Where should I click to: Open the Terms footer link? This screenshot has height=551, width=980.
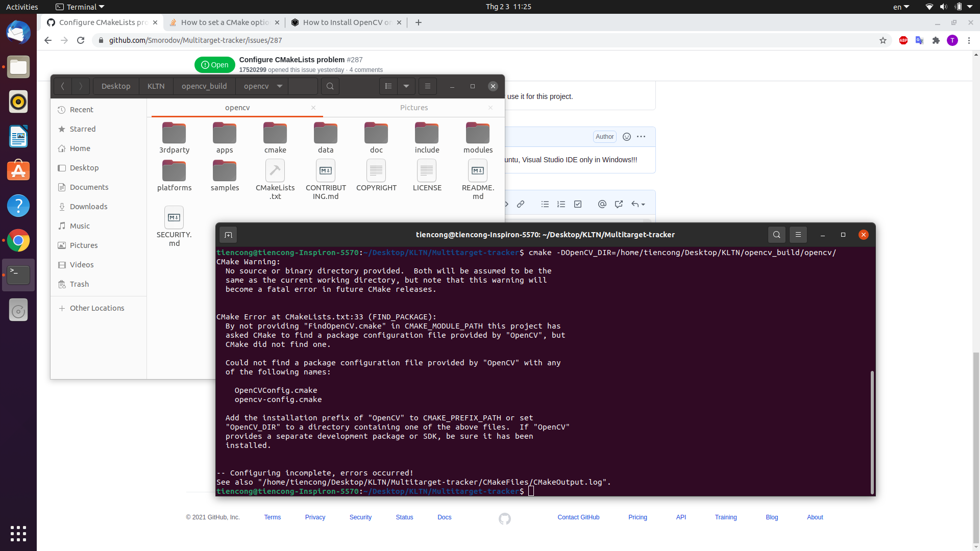pyautogui.click(x=272, y=517)
